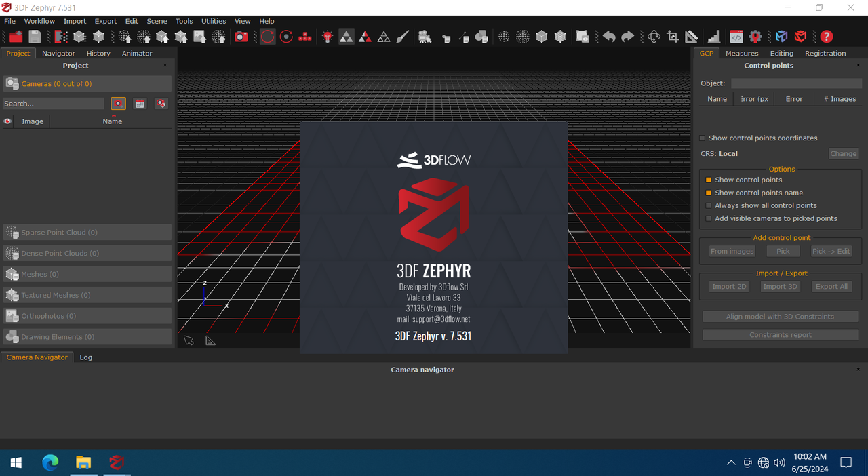Open Microsoft Edge from the taskbar
The image size is (868, 476).
click(x=50, y=462)
